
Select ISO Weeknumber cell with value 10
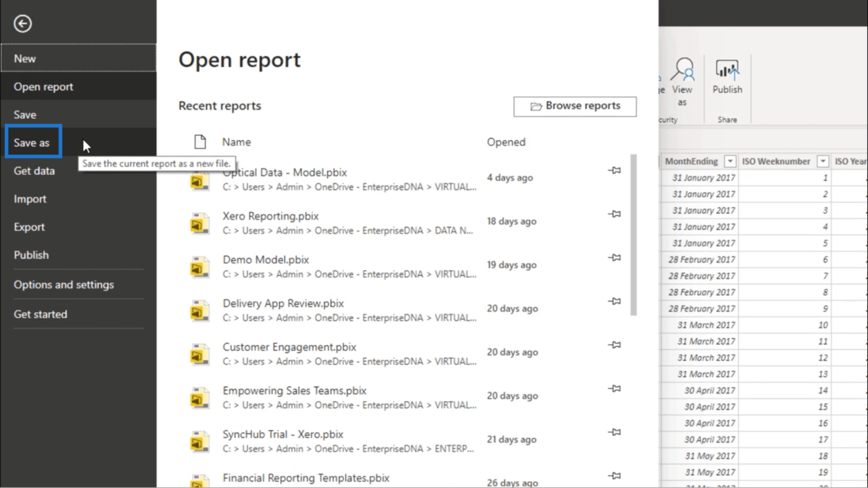[x=784, y=325]
